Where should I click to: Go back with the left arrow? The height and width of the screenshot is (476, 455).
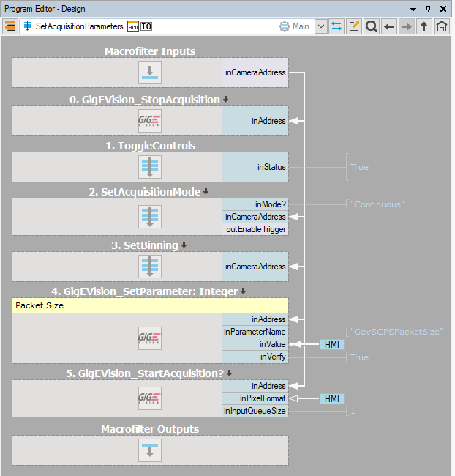pyautogui.click(x=389, y=26)
